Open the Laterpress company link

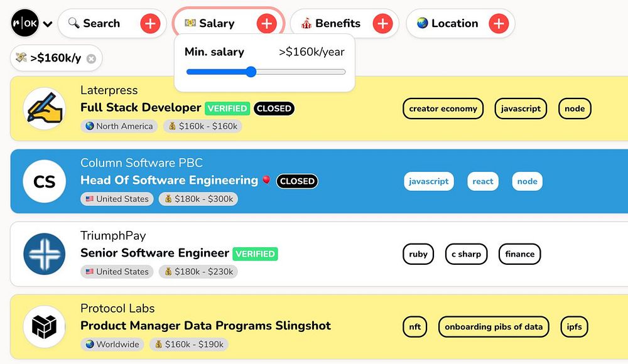click(x=109, y=90)
